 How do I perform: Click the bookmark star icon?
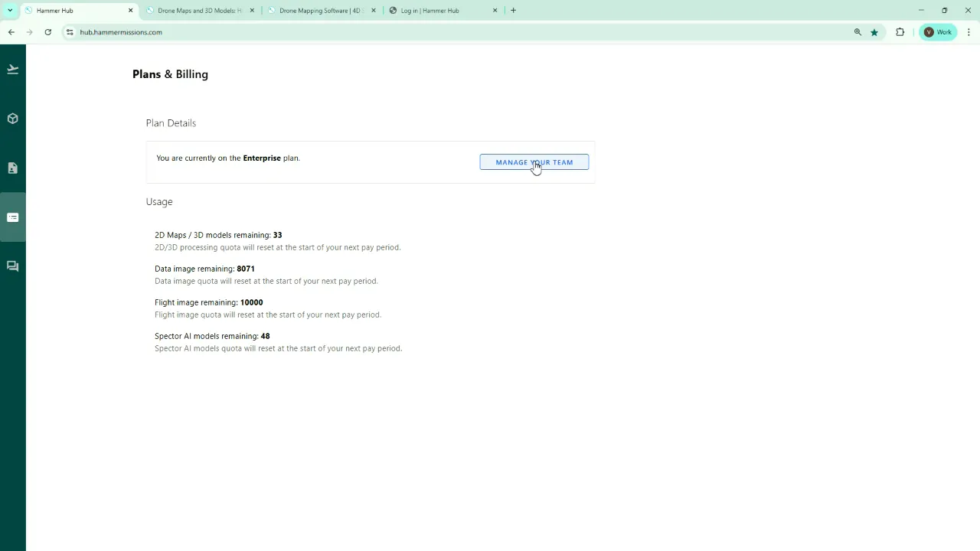(874, 32)
